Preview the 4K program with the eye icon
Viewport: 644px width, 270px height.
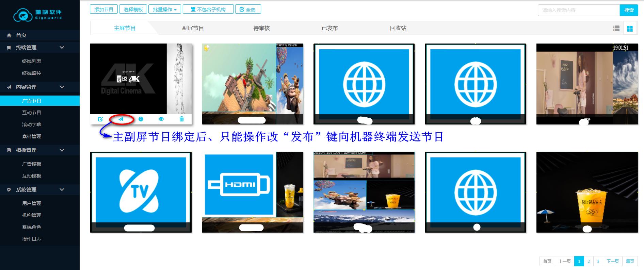tap(161, 119)
